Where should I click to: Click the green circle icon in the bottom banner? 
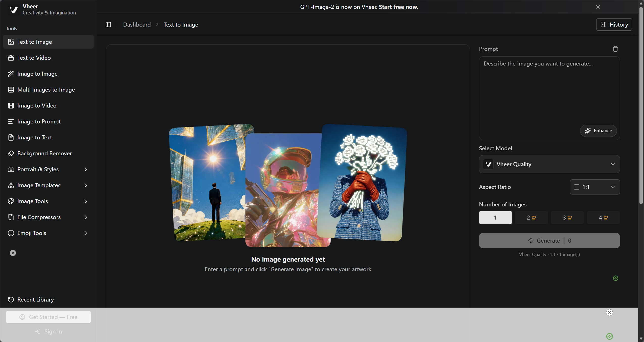pyautogui.click(x=610, y=336)
